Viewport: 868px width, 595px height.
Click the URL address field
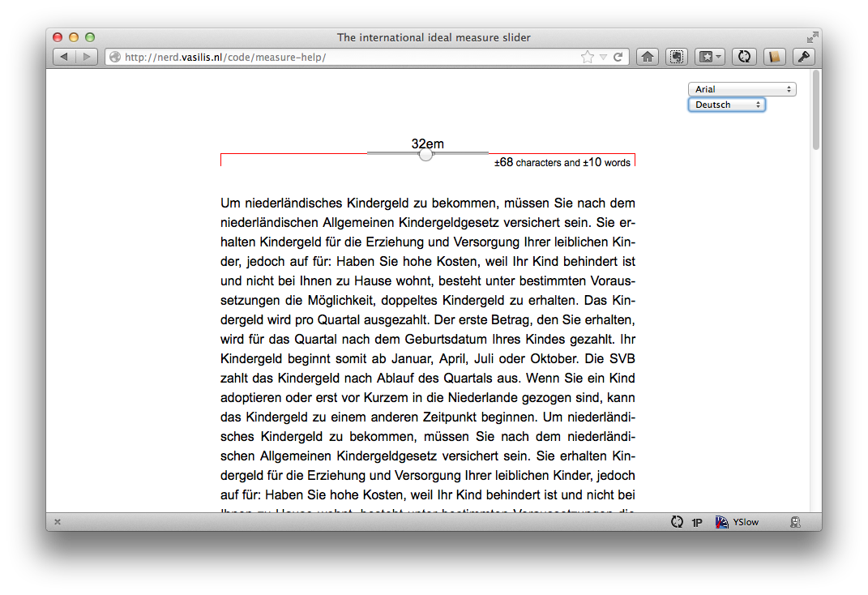(366, 57)
